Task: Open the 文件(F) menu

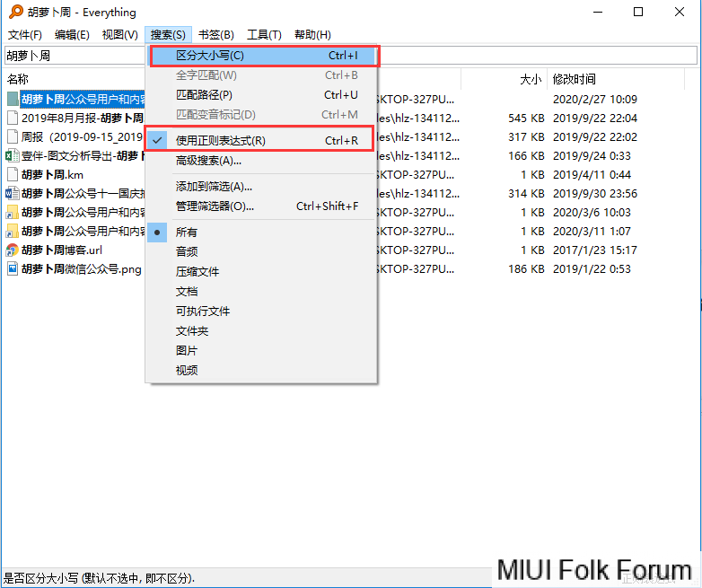Action: pyautogui.click(x=25, y=35)
